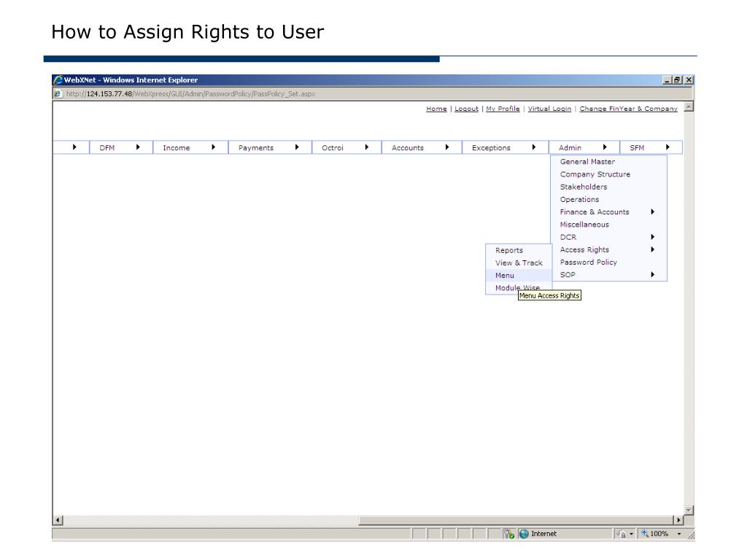Click the Internet zone globe icon

click(x=524, y=534)
